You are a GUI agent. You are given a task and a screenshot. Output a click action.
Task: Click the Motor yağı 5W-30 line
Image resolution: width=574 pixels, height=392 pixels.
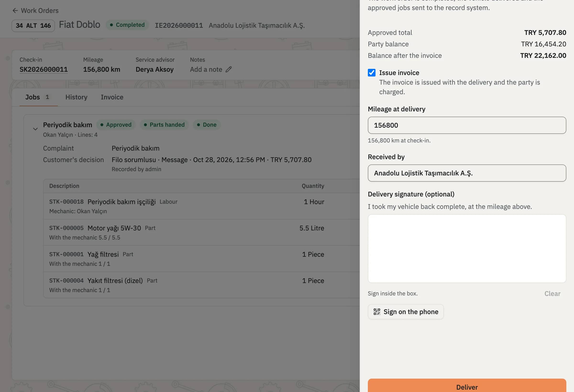201,232
